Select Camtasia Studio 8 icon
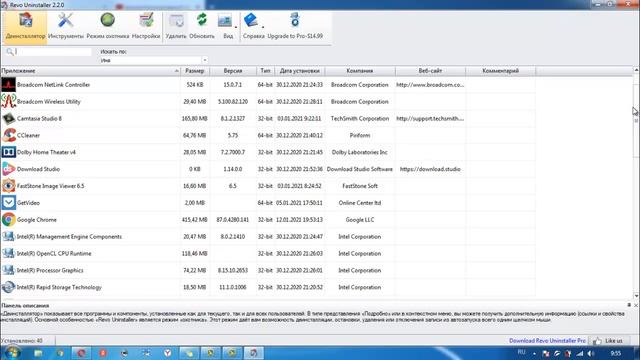 tap(8, 118)
